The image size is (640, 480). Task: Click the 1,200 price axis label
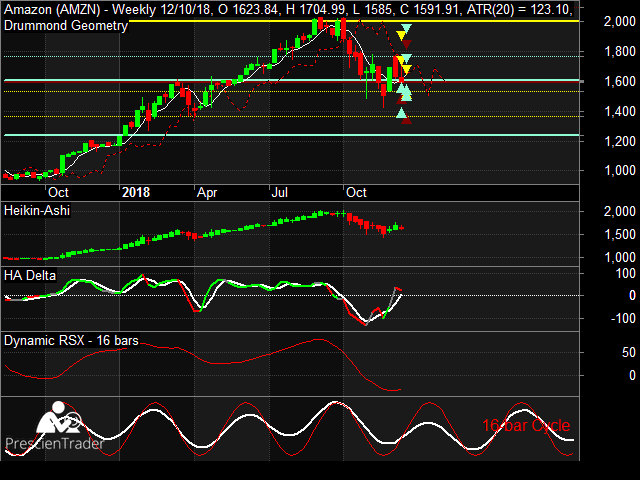(619, 141)
